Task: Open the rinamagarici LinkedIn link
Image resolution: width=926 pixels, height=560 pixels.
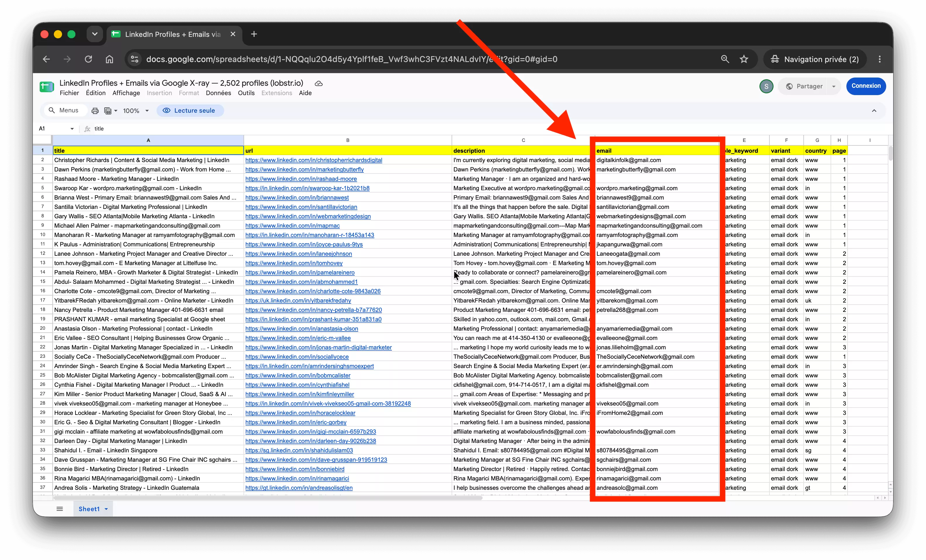Action: click(x=297, y=478)
